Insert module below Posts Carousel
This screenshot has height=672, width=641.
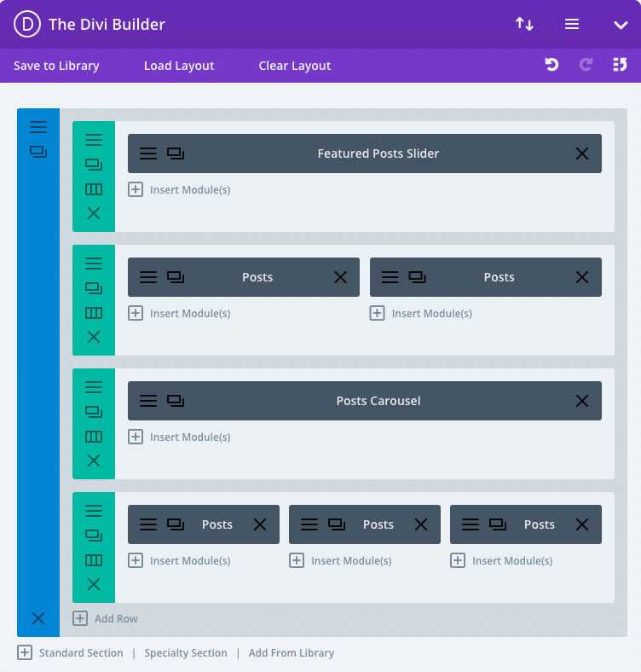click(x=179, y=437)
